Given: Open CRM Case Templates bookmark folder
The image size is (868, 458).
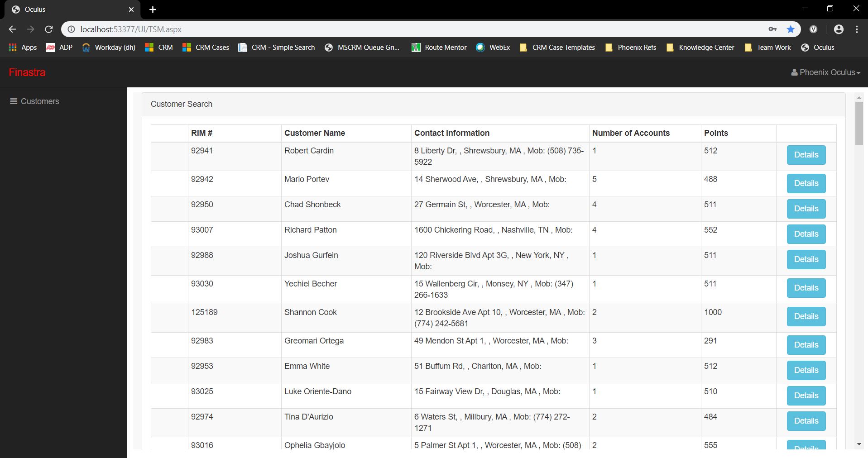Looking at the screenshot, I should [557, 48].
